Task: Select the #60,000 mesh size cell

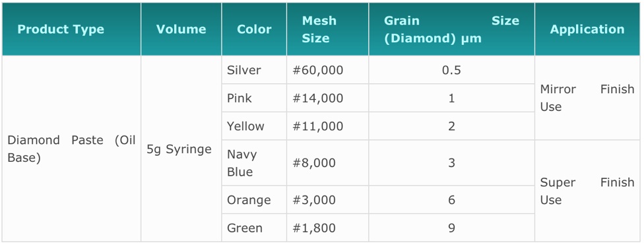Action: 328,70
